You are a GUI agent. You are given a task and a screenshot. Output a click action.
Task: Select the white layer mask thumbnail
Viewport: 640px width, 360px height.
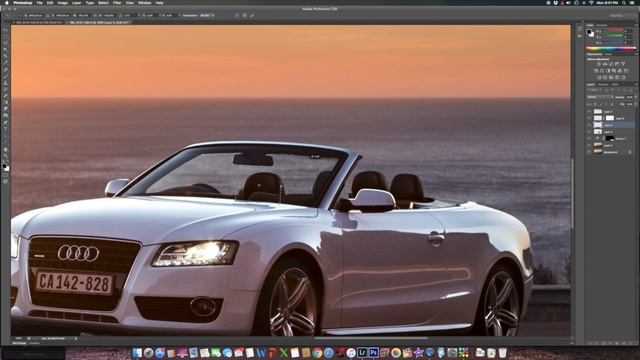[610, 118]
